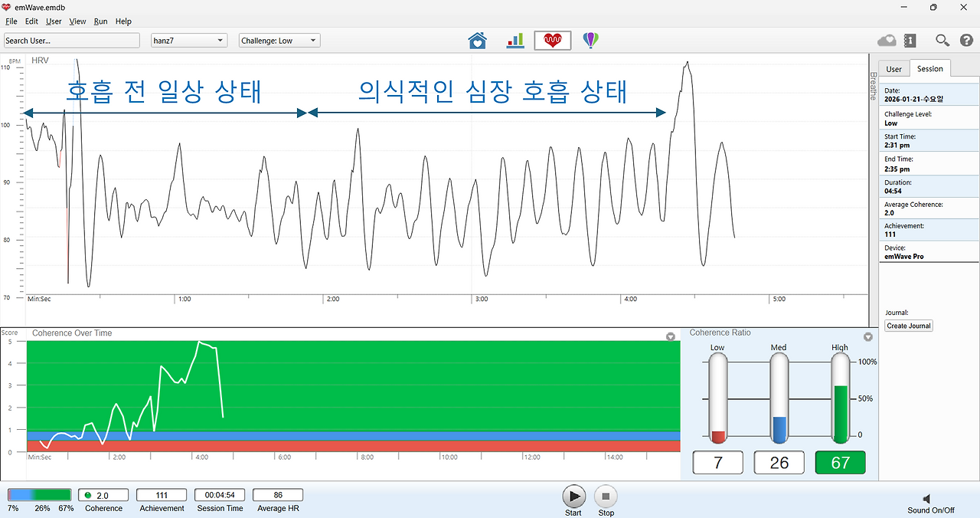
Task: Click the magnifier search icon
Action: [x=943, y=41]
